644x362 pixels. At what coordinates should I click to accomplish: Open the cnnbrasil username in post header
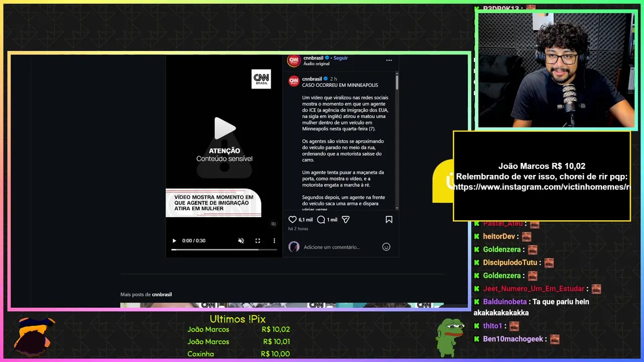pos(313,58)
